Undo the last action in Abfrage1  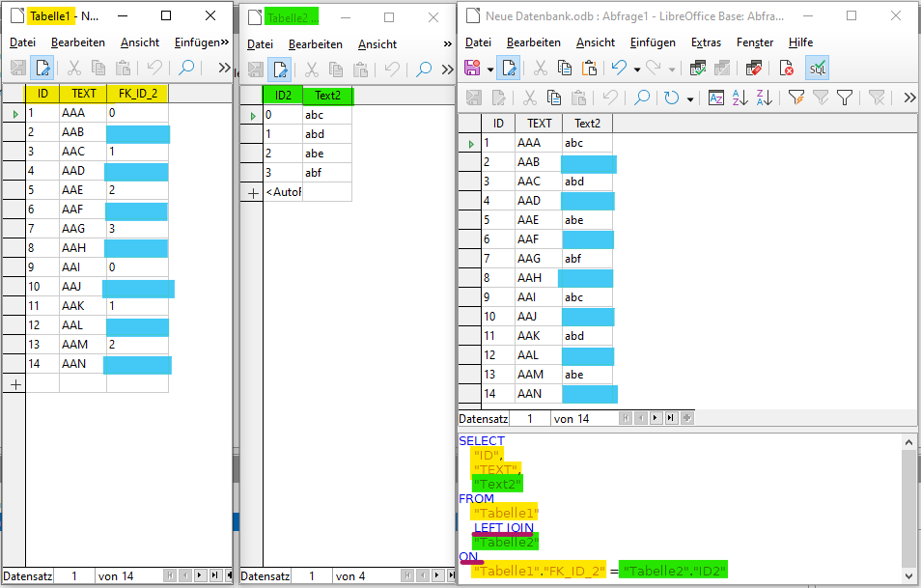619,69
